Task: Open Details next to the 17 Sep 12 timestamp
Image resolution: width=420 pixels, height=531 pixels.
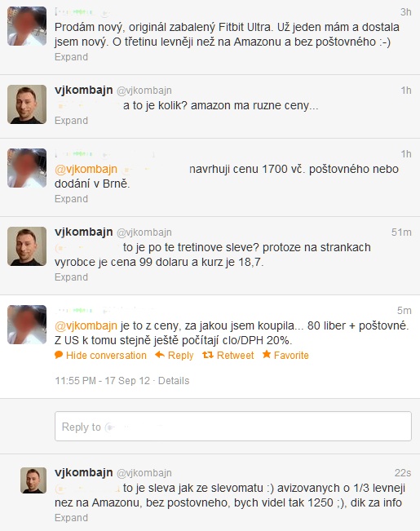Action: (x=174, y=381)
